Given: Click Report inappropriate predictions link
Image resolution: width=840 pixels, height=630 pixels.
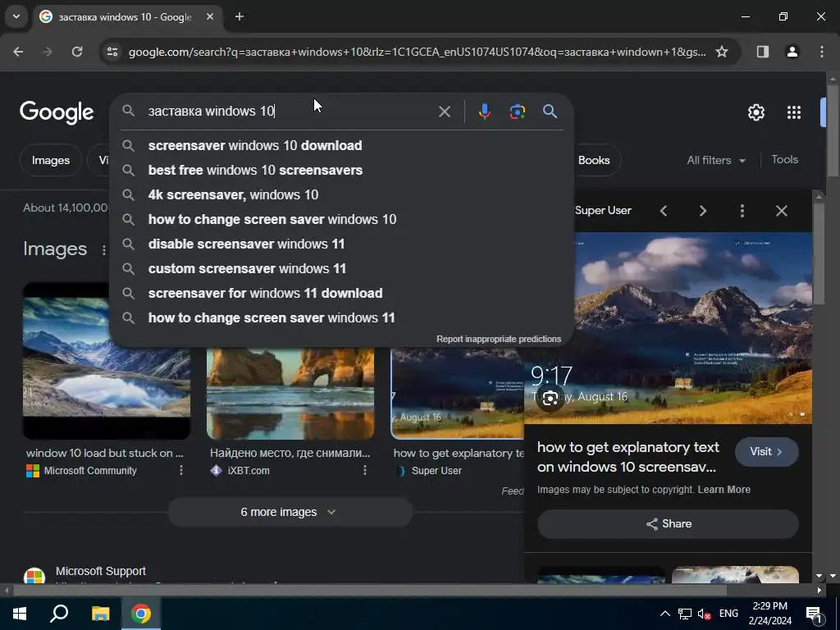Looking at the screenshot, I should pos(499,339).
